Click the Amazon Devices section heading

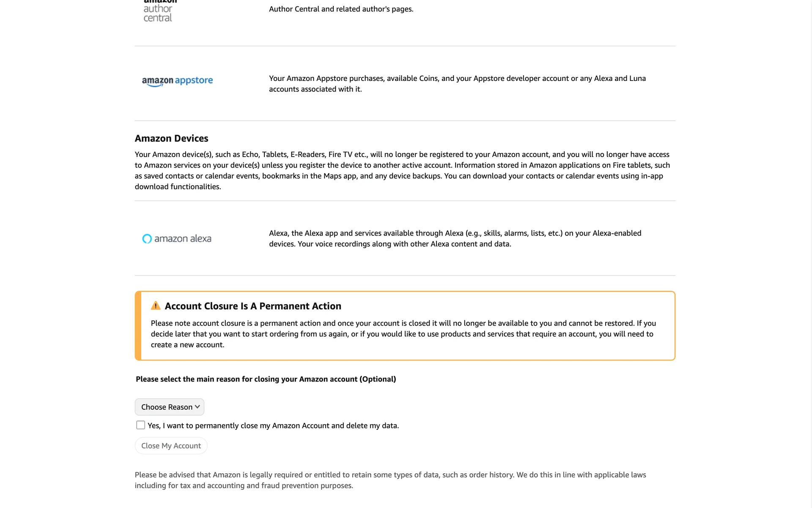coord(171,138)
